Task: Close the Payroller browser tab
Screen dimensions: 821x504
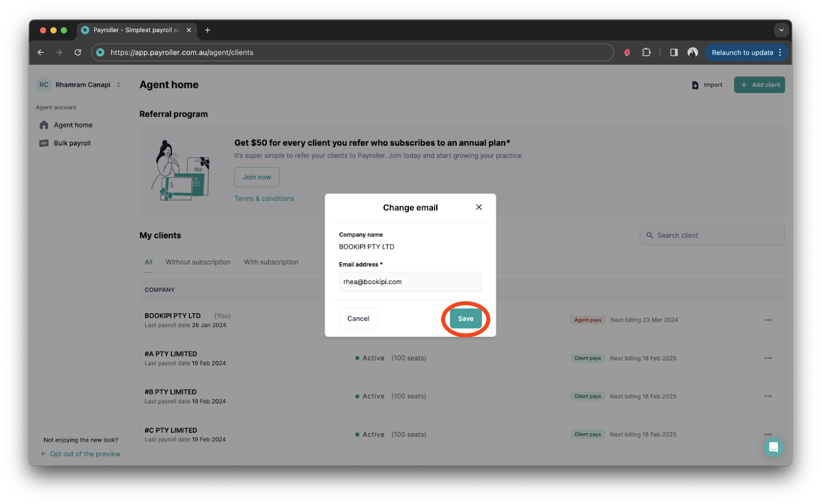Action: [189, 30]
